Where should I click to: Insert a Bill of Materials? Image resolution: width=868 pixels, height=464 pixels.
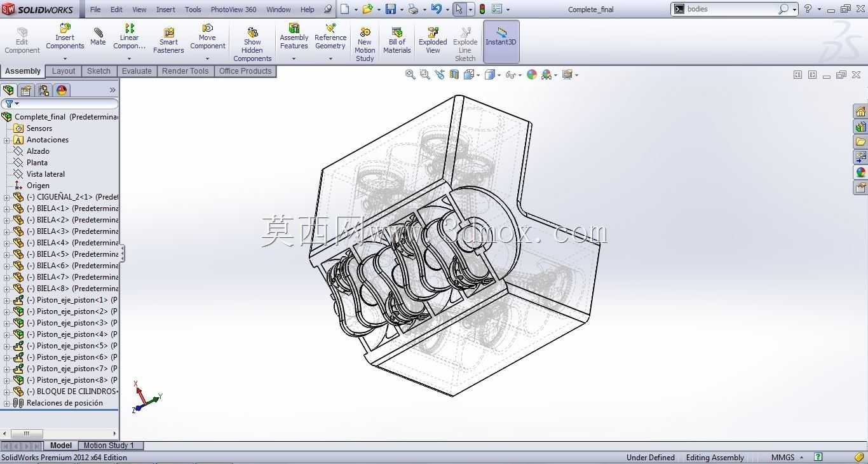[x=397, y=40]
